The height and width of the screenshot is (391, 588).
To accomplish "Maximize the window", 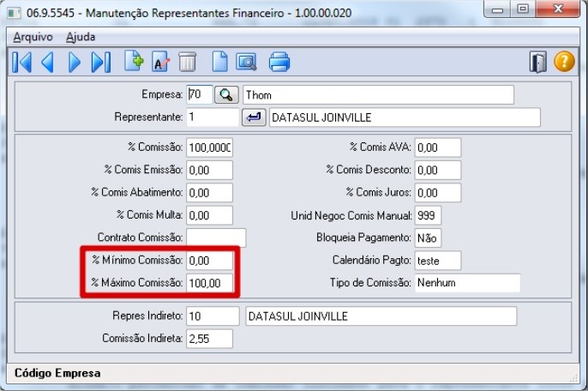I will point(523,9).
